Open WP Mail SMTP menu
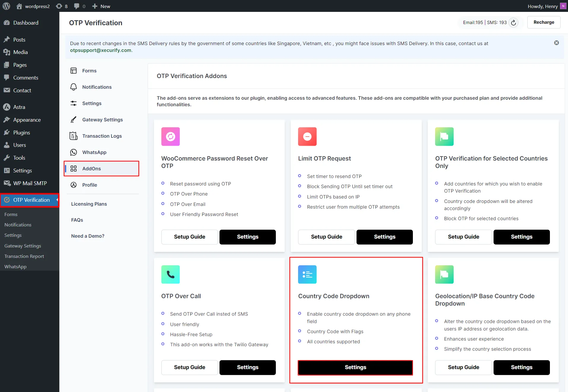Image resolution: width=568 pixels, height=392 pixels. (x=30, y=183)
